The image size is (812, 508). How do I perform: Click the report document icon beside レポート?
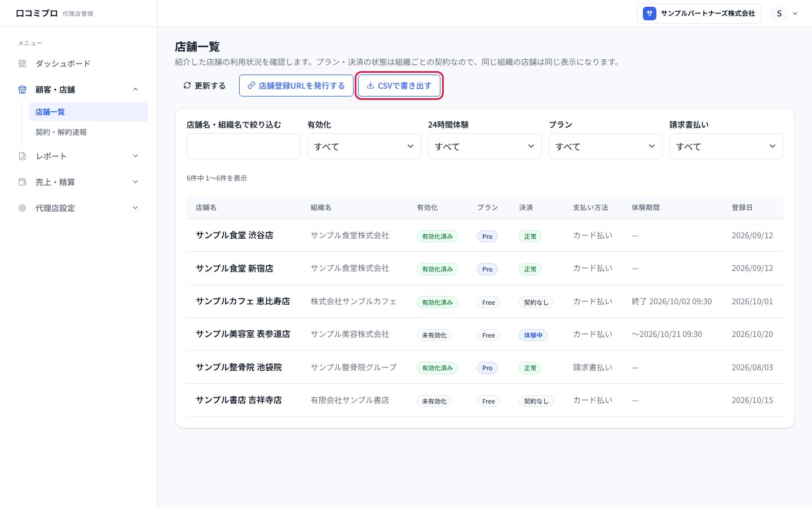(x=23, y=156)
